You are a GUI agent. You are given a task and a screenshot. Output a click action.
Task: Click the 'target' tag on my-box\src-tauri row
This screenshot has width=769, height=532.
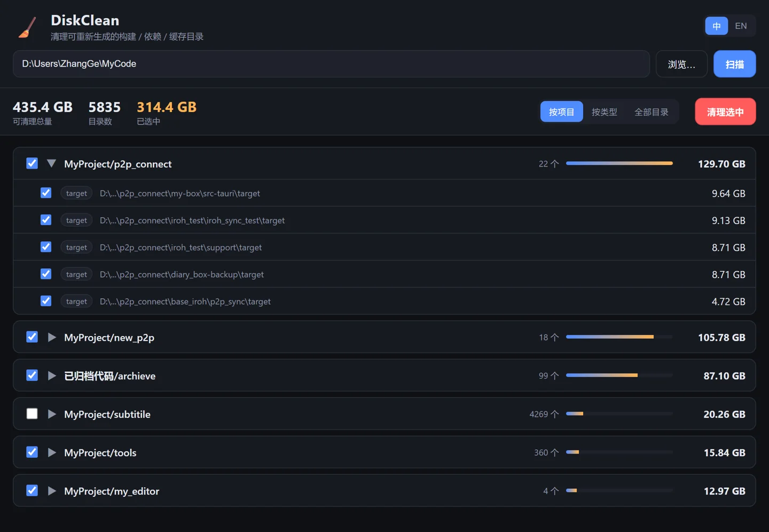[x=76, y=193]
